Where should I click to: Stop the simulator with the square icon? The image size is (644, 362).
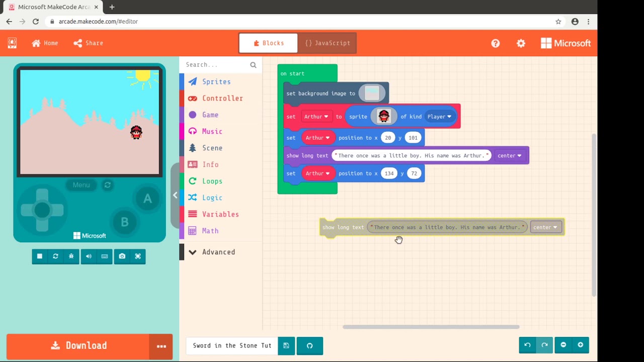40,256
